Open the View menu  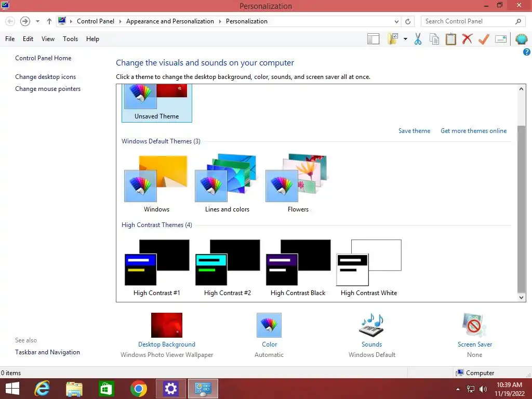click(x=48, y=39)
